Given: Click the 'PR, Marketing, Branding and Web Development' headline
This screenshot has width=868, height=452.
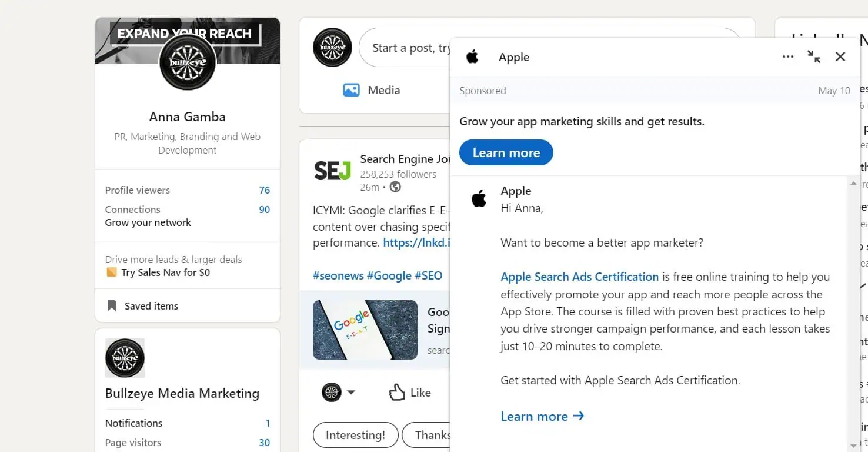Looking at the screenshot, I should [188, 143].
